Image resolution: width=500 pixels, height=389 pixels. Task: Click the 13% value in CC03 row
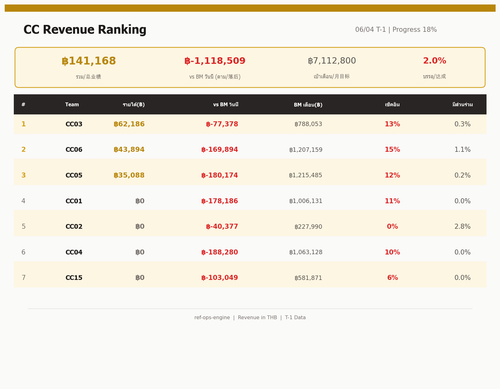pyautogui.click(x=392, y=124)
